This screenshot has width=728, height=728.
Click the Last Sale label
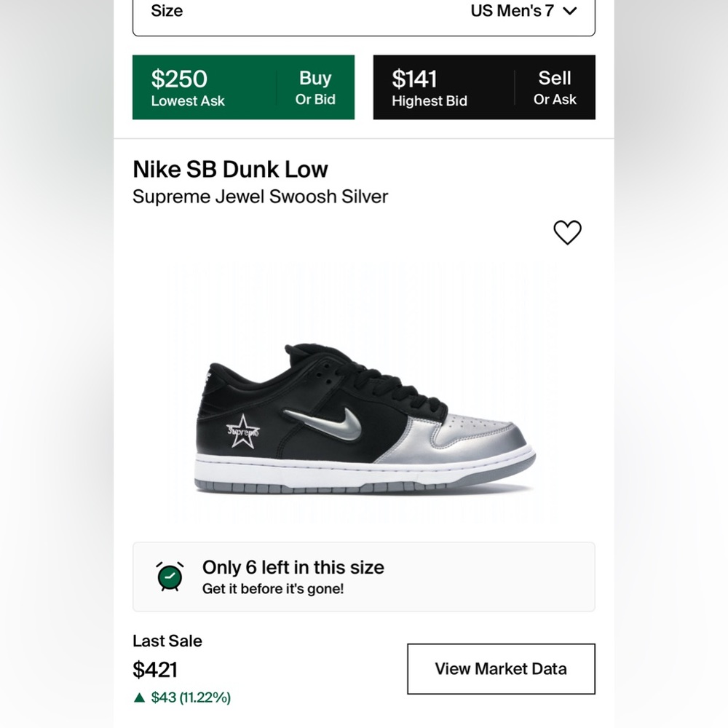(x=167, y=641)
